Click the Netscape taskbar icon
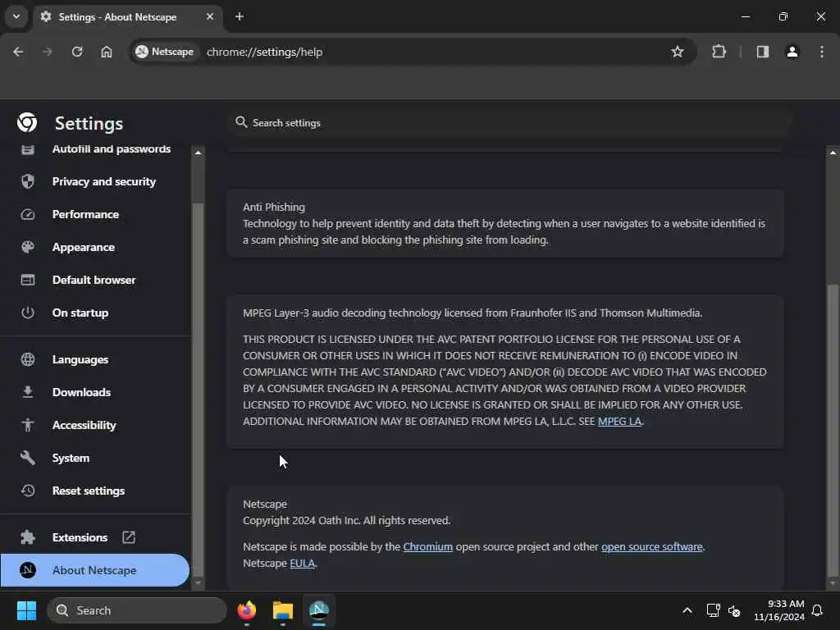The width and height of the screenshot is (840, 630). click(319, 610)
